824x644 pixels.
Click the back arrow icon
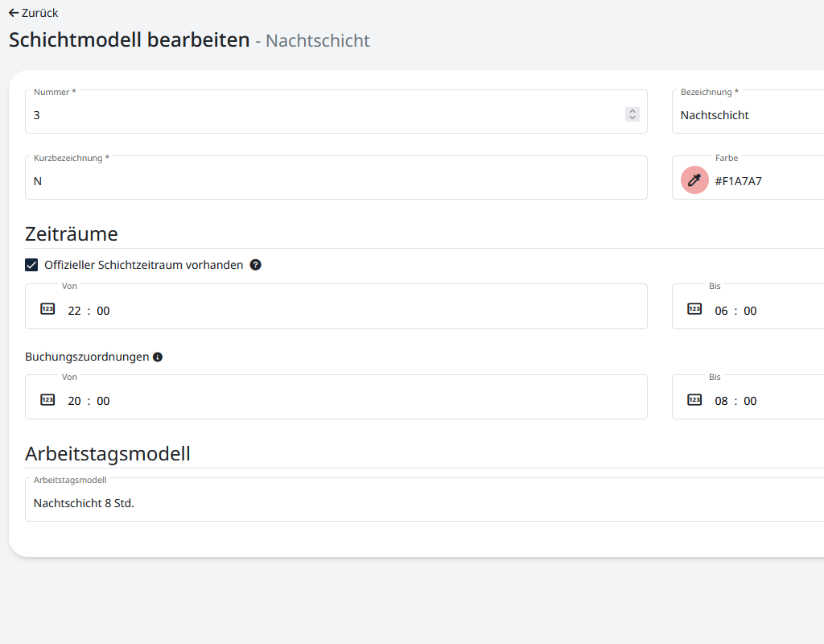pyautogui.click(x=12, y=13)
